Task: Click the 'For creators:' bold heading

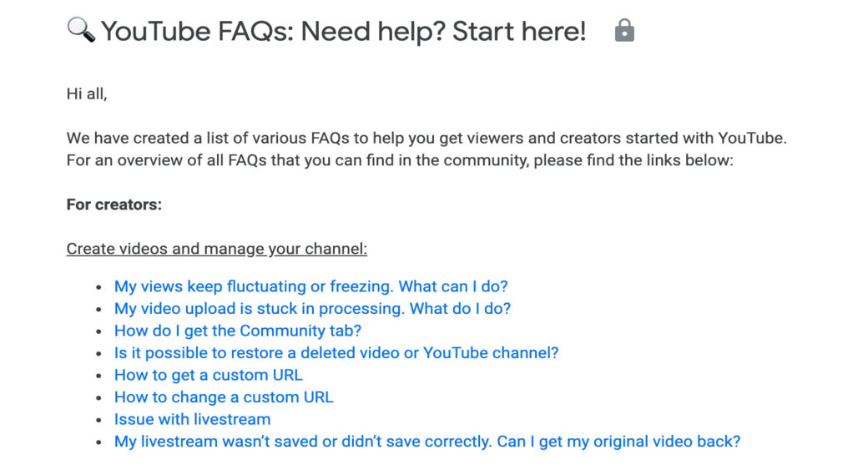Action: click(x=114, y=205)
